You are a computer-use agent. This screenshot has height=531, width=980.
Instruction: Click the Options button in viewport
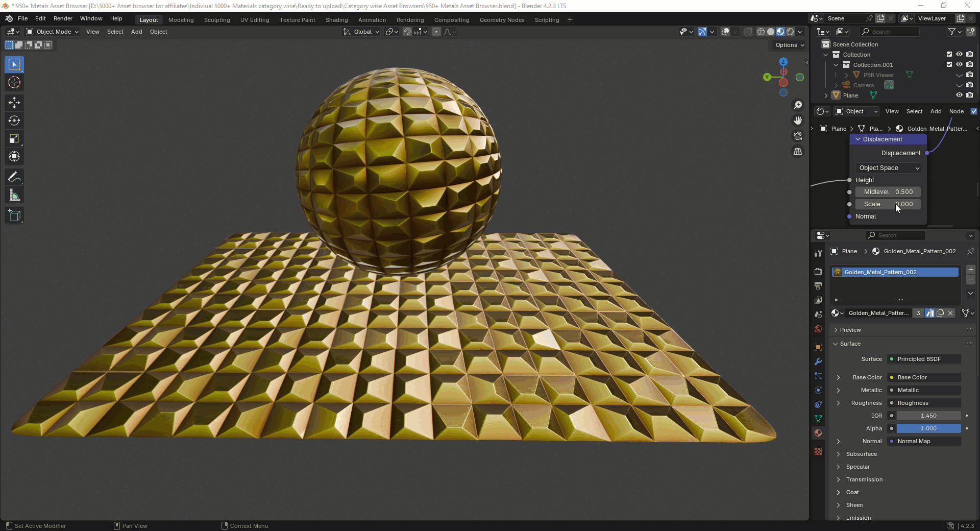[789, 45]
